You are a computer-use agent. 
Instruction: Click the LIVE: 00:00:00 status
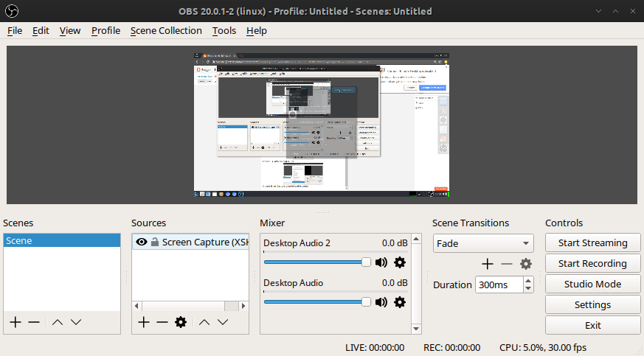pos(375,348)
